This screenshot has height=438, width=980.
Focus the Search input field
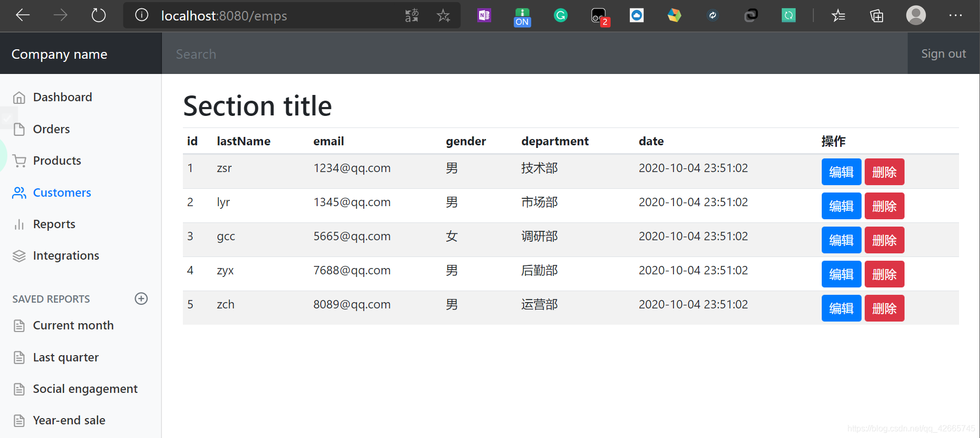[535, 54]
